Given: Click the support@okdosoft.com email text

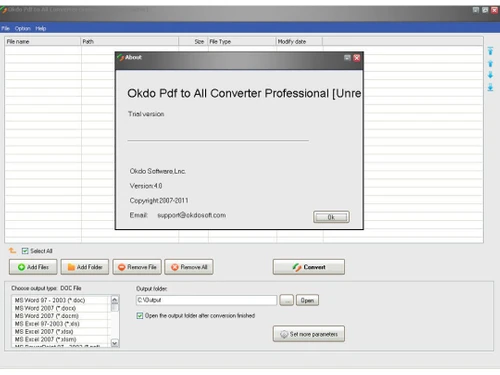Looking at the screenshot, I should click(191, 215).
